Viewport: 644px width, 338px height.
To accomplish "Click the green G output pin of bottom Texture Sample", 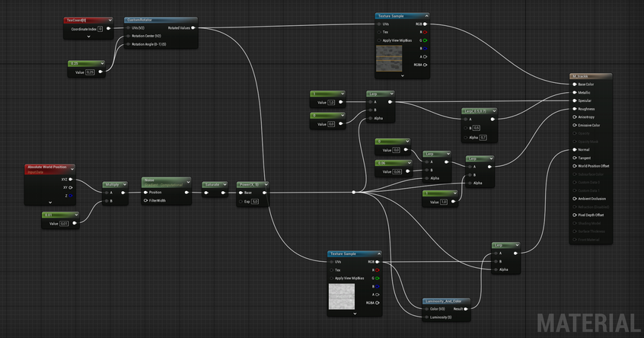I will [x=378, y=278].
